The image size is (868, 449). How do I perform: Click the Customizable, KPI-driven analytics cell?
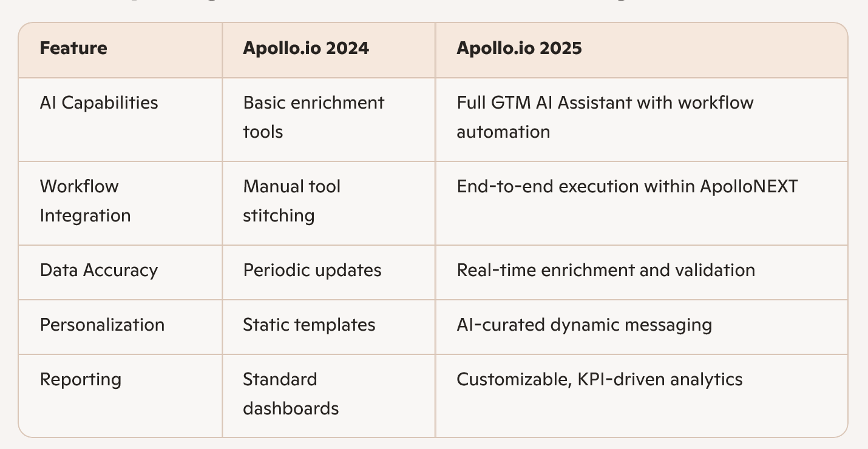(x=599, y=379)
